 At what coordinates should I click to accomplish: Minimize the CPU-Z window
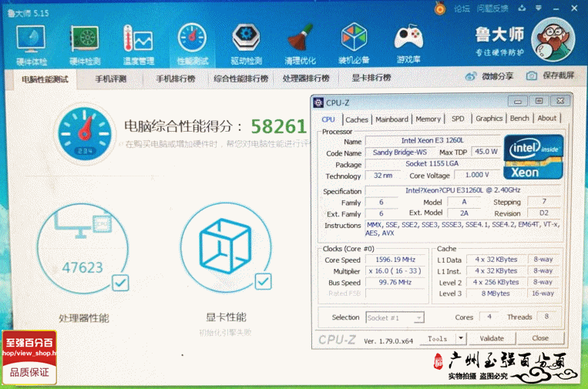(518, 101)
